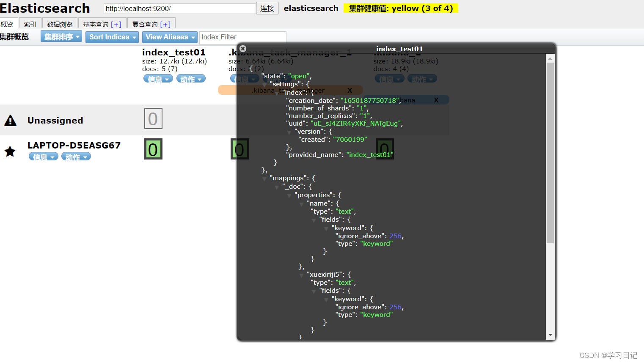Click the unassigned replica shard 0 of index_test01
Image resolution: width=644 pixels, height=363 pixels.
tap(153, 119)
